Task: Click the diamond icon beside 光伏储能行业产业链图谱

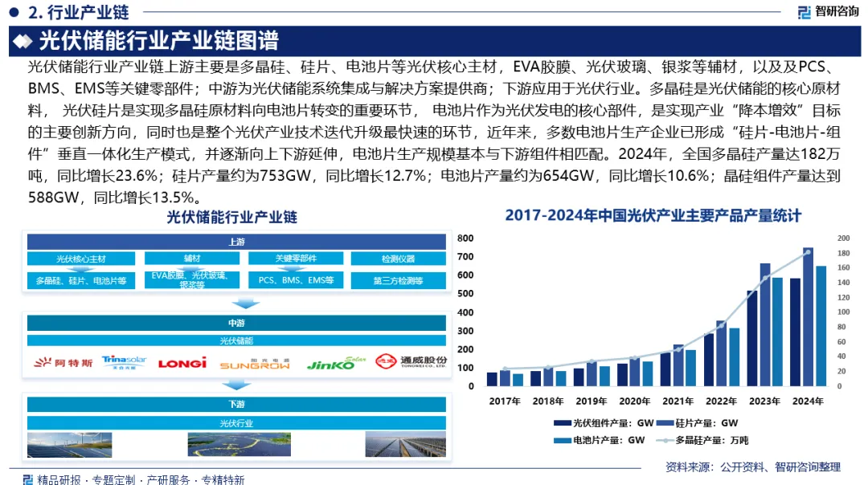Action: pos(23,42)
